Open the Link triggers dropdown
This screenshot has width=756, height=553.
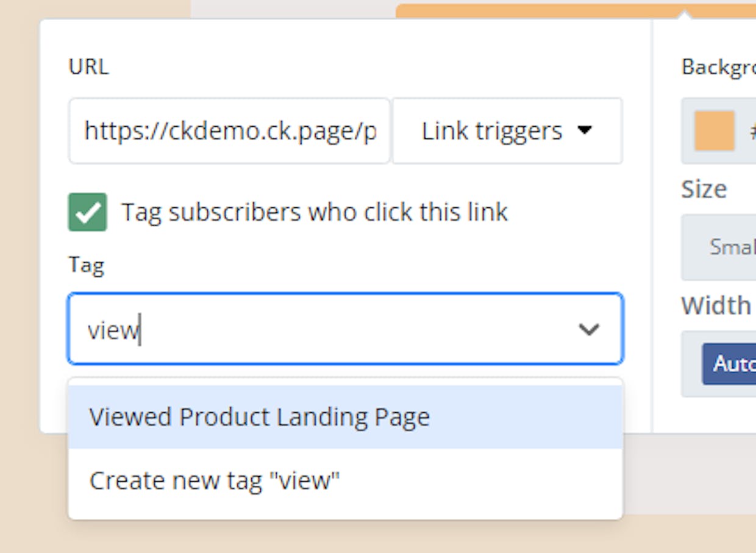pyautogui.click(x=507, y=130)
